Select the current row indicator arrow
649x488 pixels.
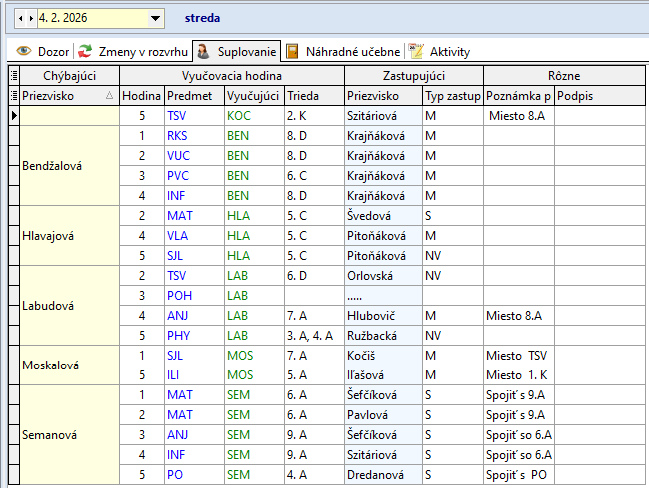point(13,116)
